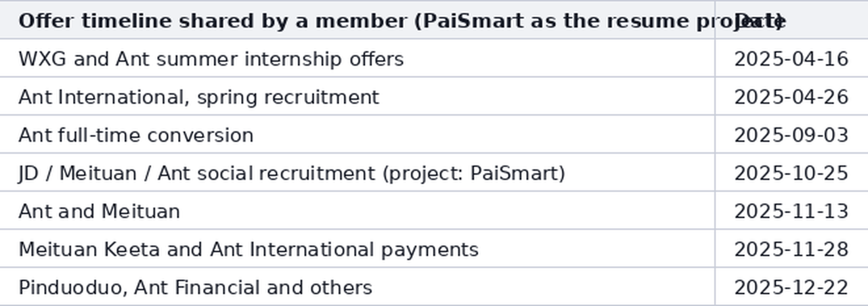
Task: Select the date 2025-10-25
Action: 791,173
